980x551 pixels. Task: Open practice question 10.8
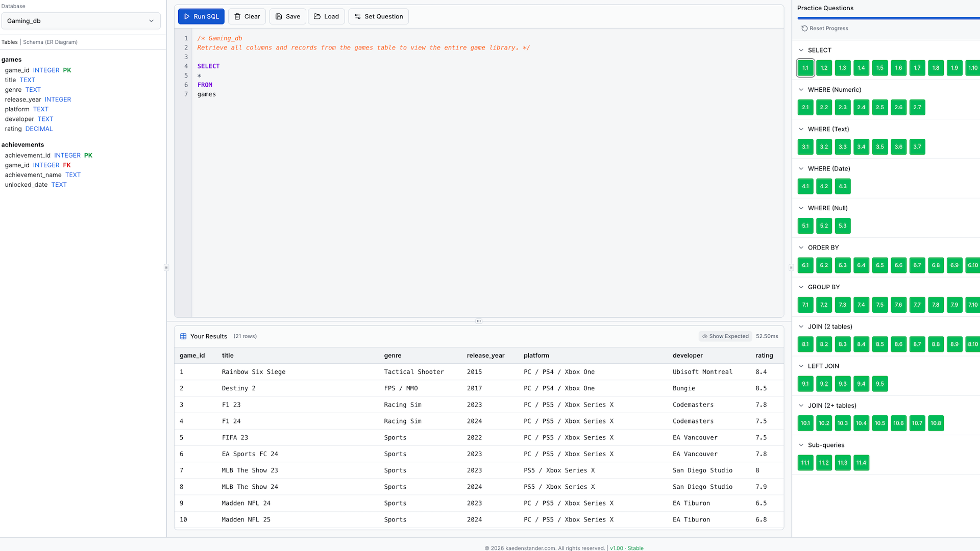click(x=936, y=423)
